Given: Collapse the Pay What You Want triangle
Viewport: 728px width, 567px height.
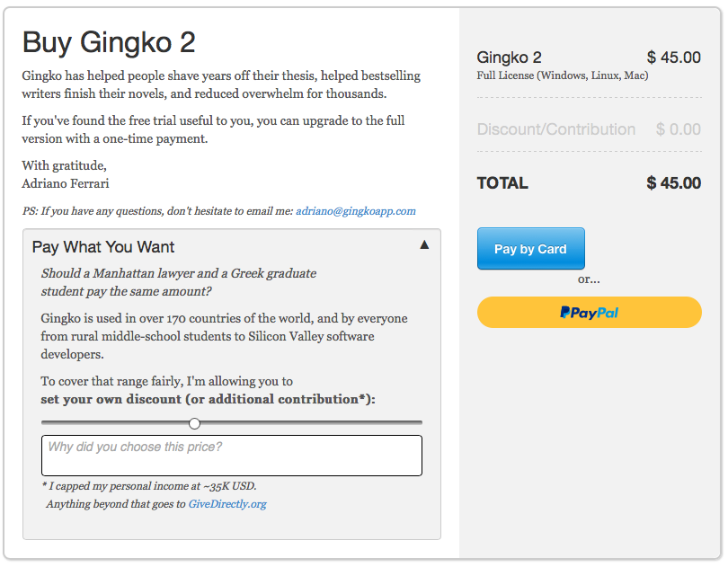Looking at the screenshot, I should click(x=424, y=244).
